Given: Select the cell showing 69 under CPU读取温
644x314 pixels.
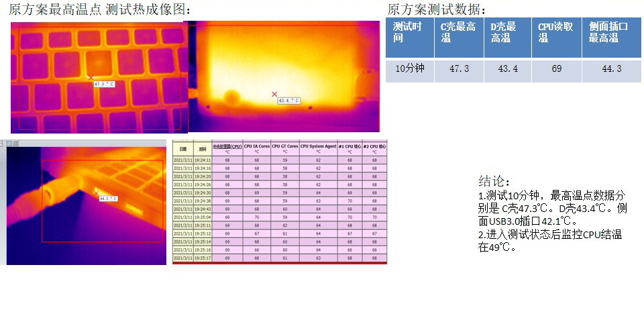Looking at the screenshot, I should click(557, 68).
